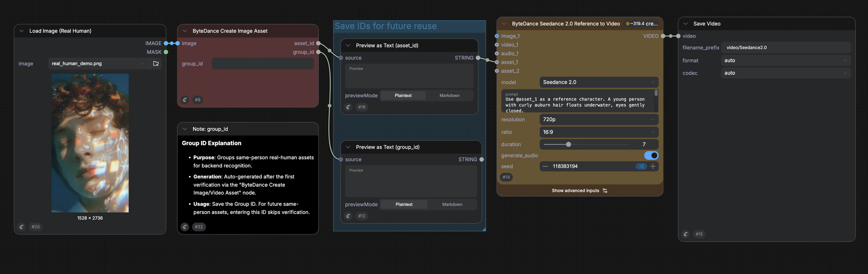The width and height of the screenshot is (868, 274).
Task: Click the folder browse icon next to image filename
Action: click(156, 63)
